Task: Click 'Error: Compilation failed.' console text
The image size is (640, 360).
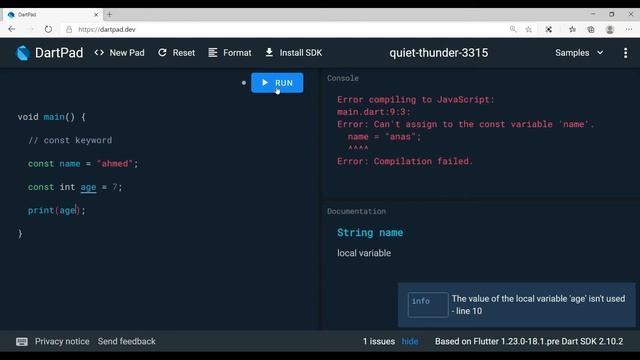Action: coord(404,161)
